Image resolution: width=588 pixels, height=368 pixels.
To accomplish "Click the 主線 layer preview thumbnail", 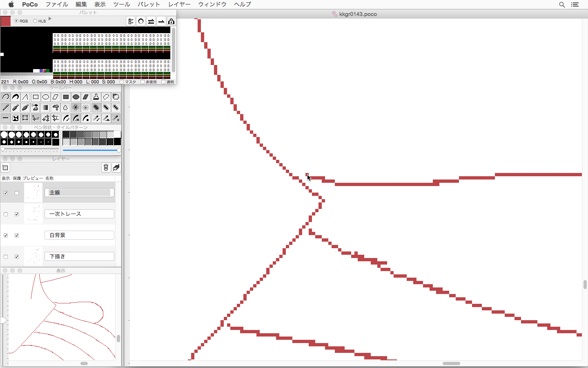I will (33, 193).
